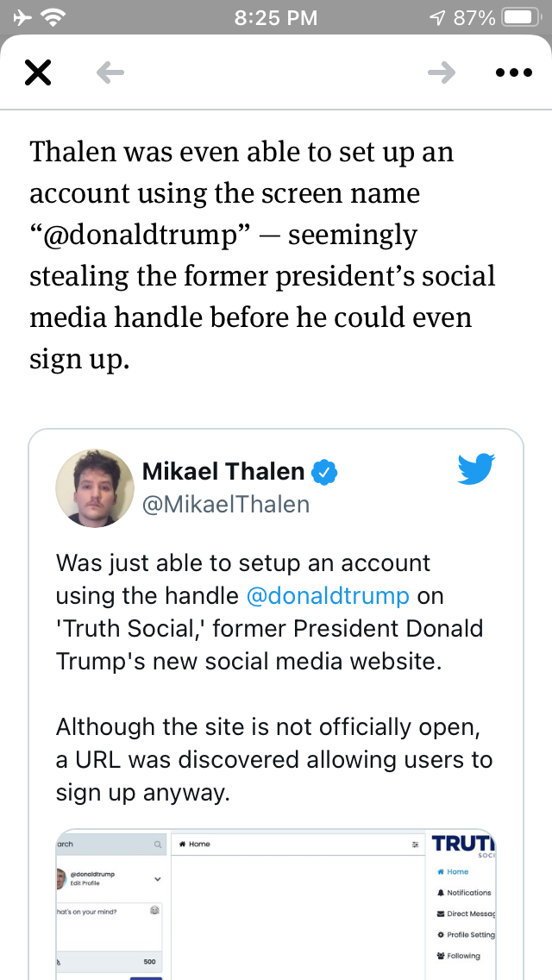This screenshot has width=552, height=980.
Task: Close the in-app browser with X
Action: click(x=38, y=73)
